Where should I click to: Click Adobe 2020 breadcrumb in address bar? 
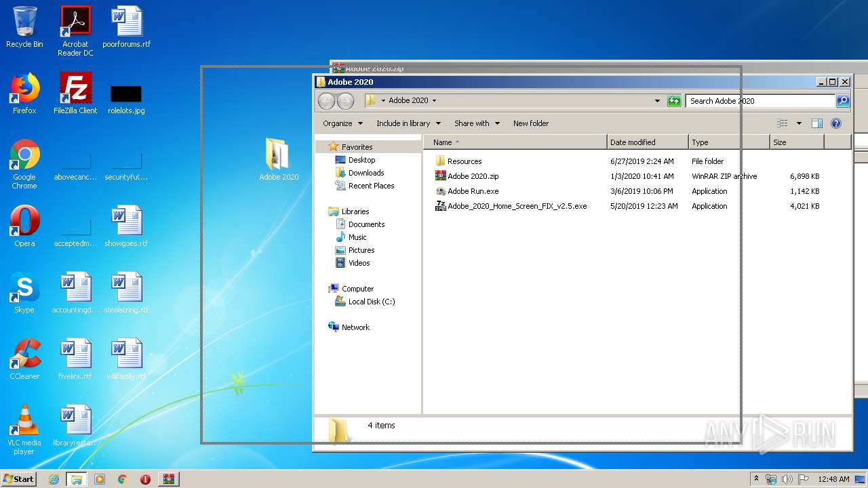point(408,101)
